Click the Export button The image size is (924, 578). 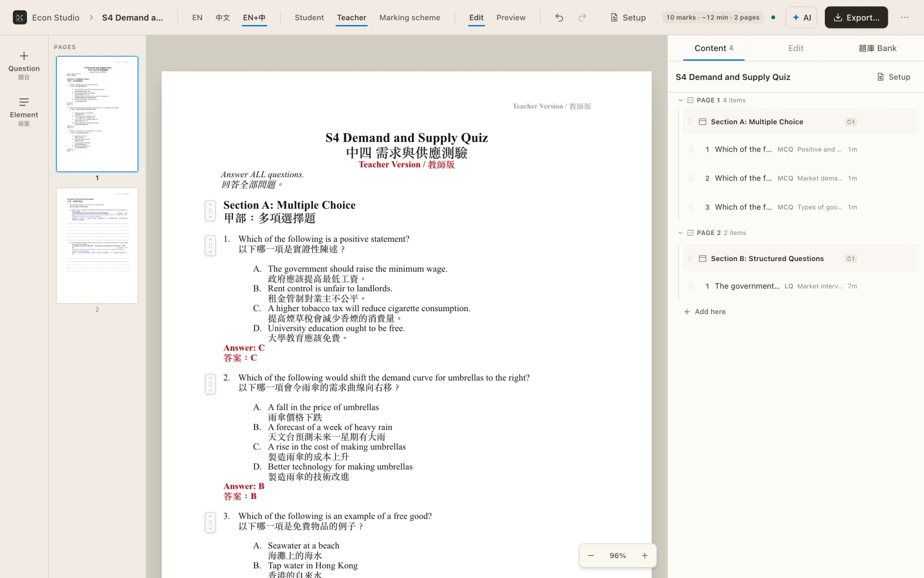pos(856,17)
